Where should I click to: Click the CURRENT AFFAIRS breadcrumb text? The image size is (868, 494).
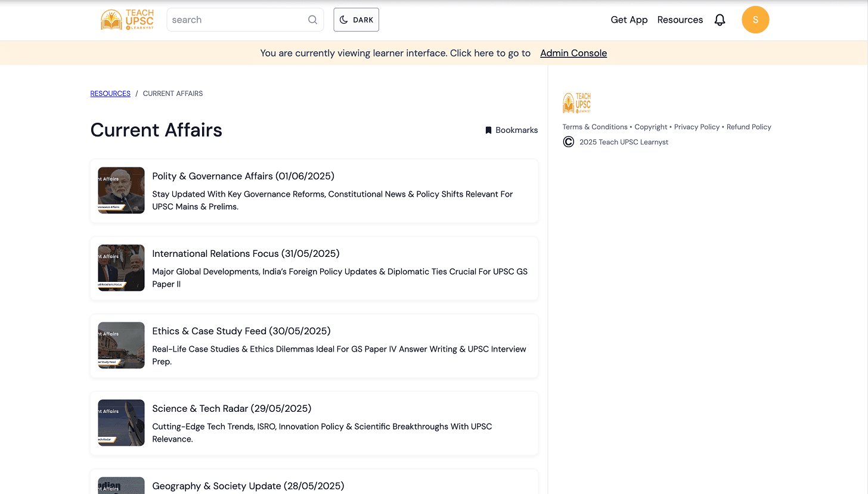click(x=173, y=94)
